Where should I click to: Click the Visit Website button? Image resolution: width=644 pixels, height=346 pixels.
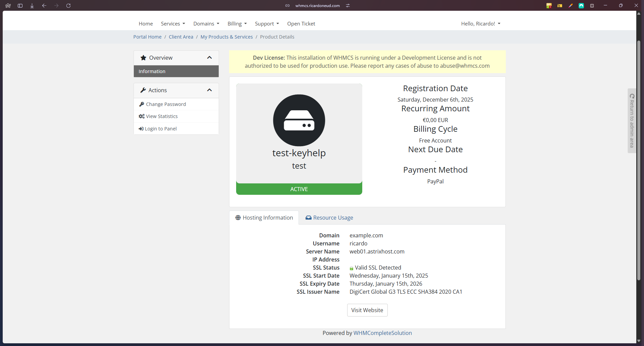[x=367, y=310]
